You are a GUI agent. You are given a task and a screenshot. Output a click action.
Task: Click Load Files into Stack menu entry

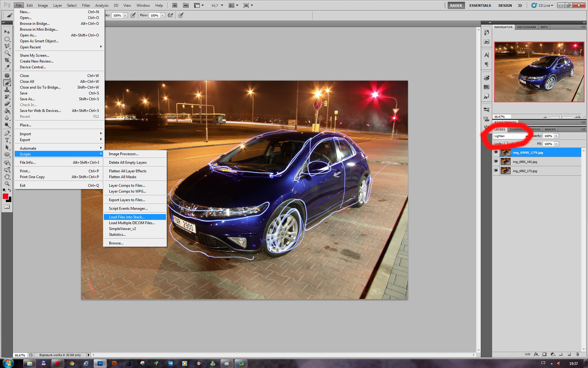pyautogui.click(x=127, y=217)
